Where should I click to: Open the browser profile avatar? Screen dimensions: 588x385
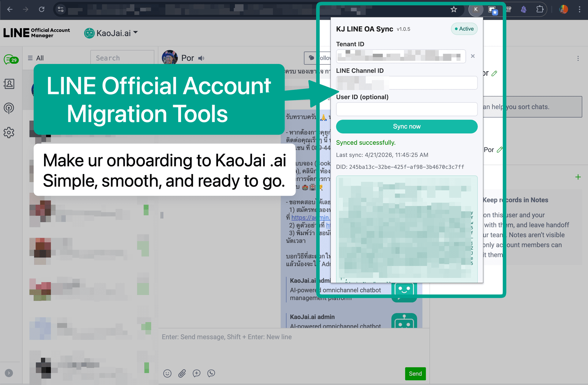coord(563,9)
